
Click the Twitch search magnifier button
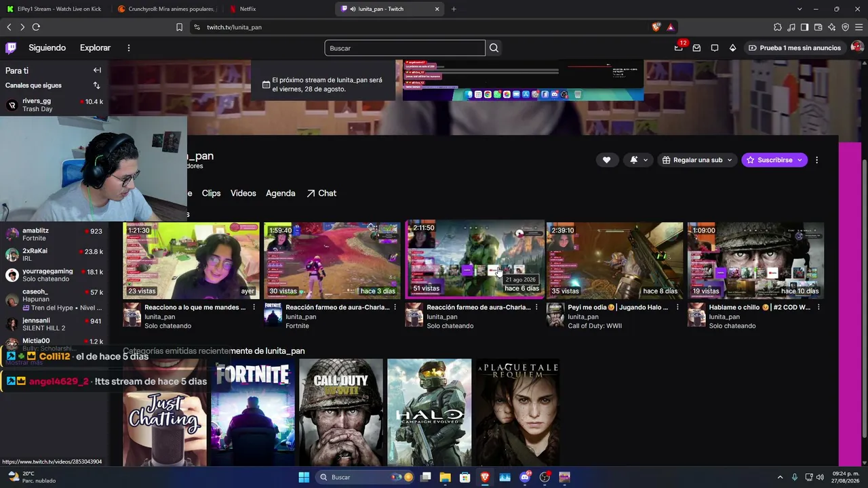point(494,48)
